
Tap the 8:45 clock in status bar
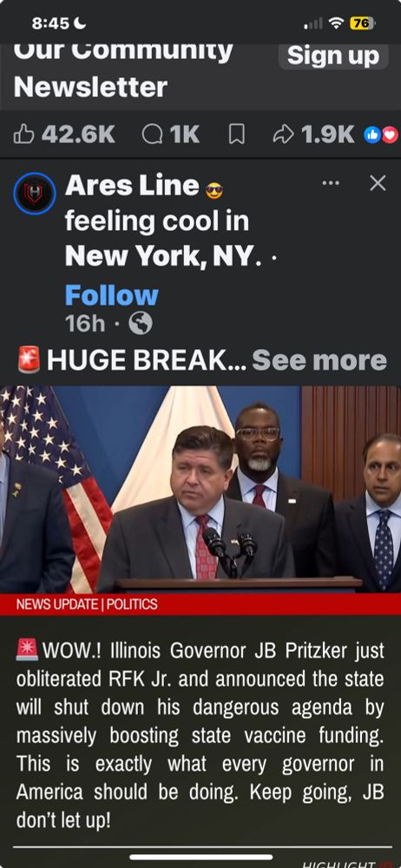click(x=50, y=23)
